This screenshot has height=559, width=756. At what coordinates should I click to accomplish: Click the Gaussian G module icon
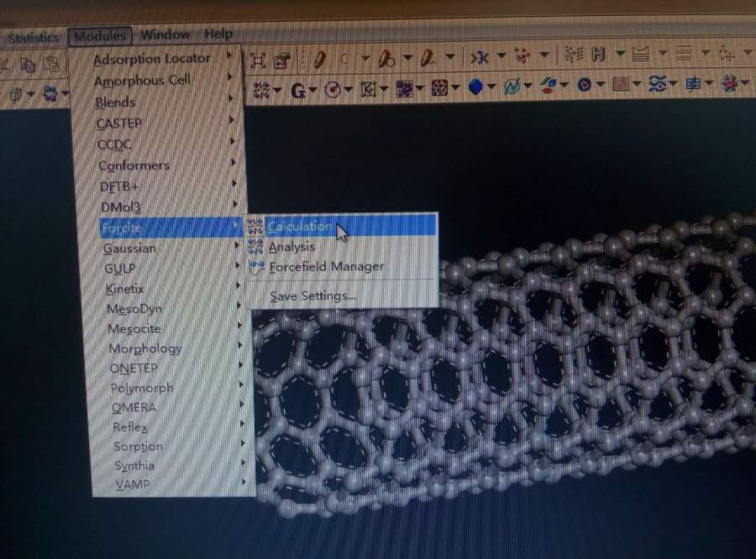point(297,90)
